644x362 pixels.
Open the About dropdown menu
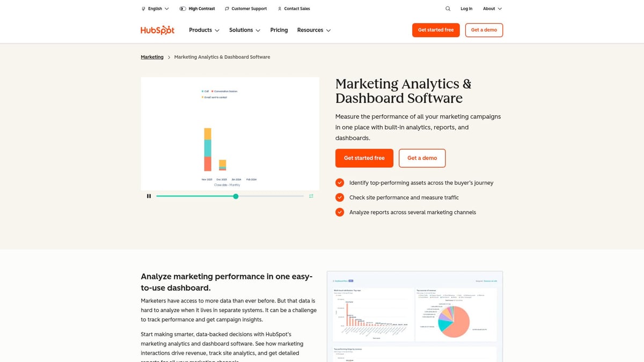[x=492, y=9]
